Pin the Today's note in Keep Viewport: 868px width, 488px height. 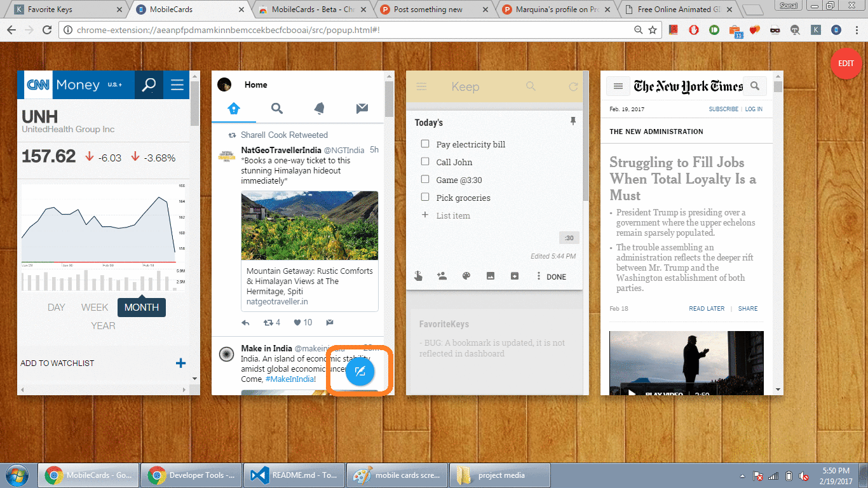573,121
